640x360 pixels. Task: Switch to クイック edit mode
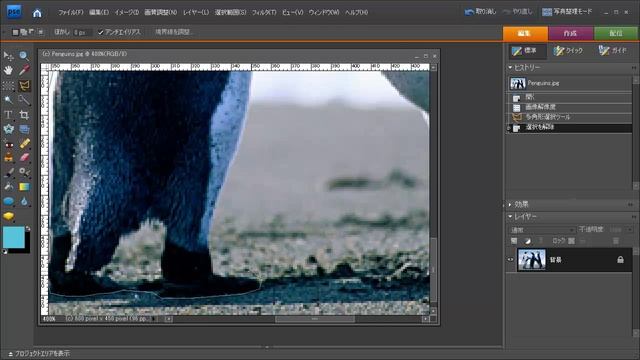568,51
